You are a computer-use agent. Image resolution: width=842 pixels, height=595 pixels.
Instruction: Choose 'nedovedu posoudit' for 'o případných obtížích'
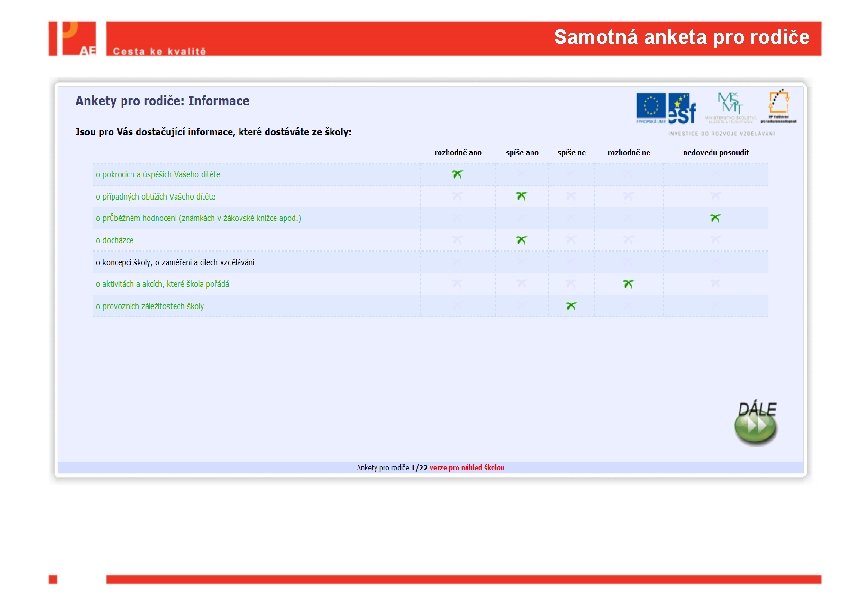coord(715,196)
